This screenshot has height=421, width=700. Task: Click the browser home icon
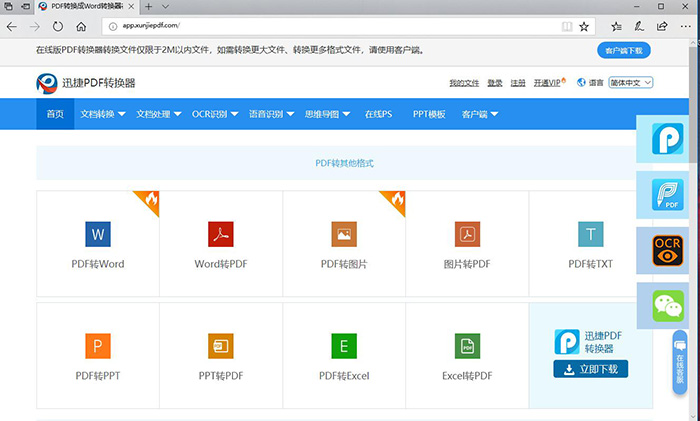(81, 27)
